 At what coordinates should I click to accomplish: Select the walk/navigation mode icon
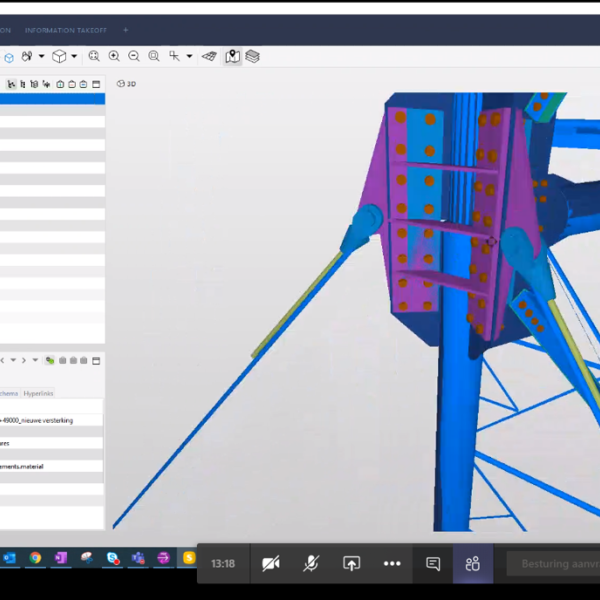27,57
